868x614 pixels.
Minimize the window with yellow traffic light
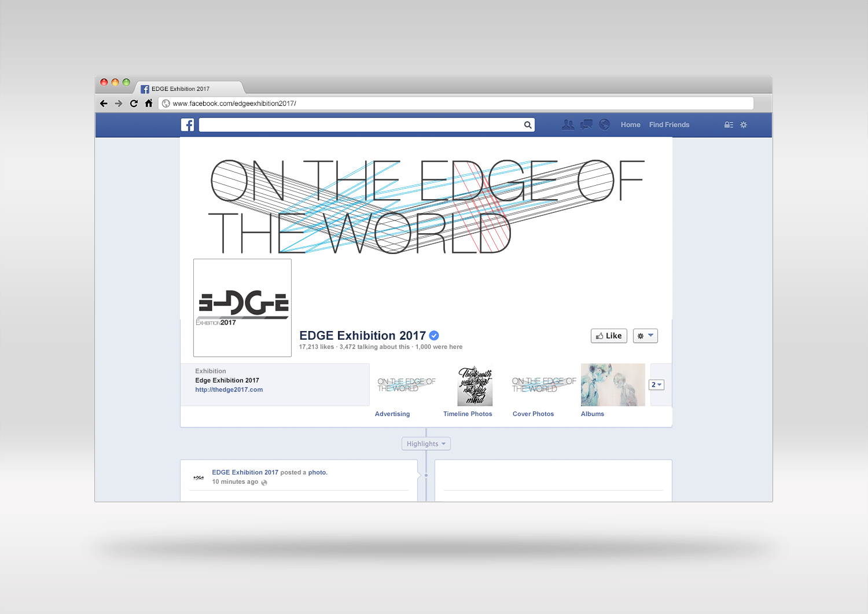115,82
